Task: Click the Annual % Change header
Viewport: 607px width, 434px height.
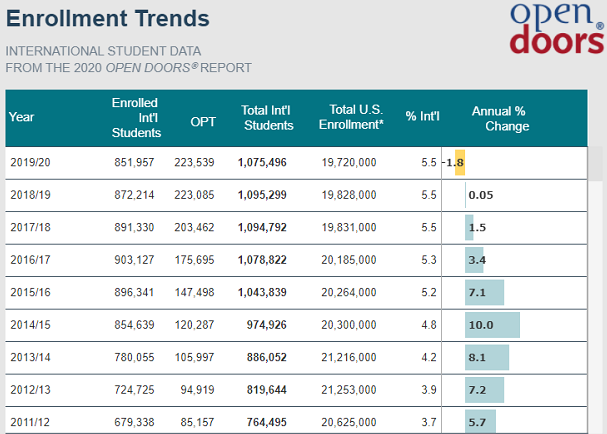Action: point(499,118)
